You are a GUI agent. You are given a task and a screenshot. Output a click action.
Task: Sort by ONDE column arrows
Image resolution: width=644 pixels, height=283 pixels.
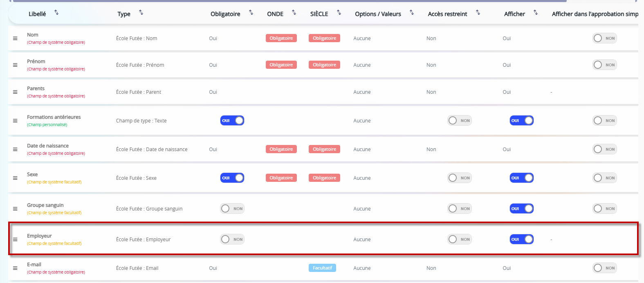click(294, 13)
